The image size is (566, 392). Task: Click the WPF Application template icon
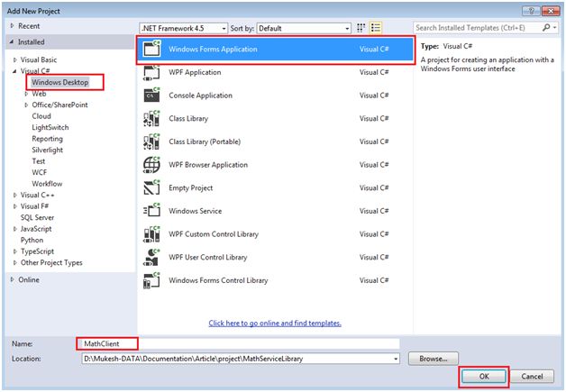tap(151, 72)
